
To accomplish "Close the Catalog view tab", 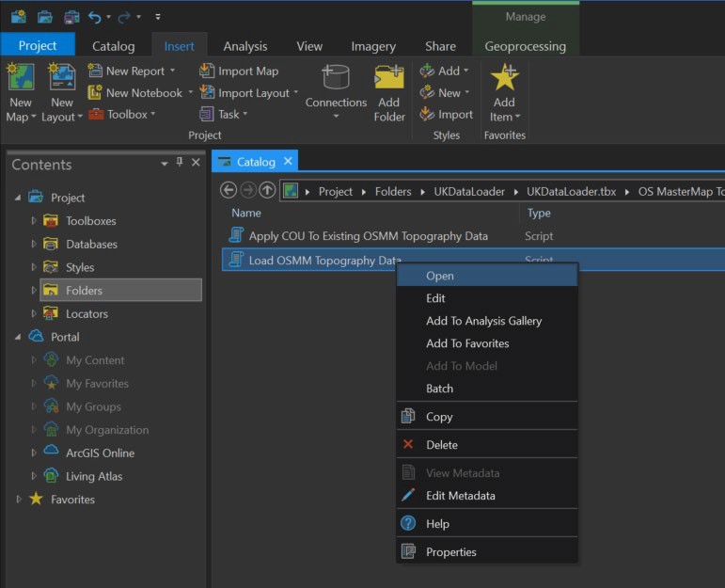I will click(288, 161).
